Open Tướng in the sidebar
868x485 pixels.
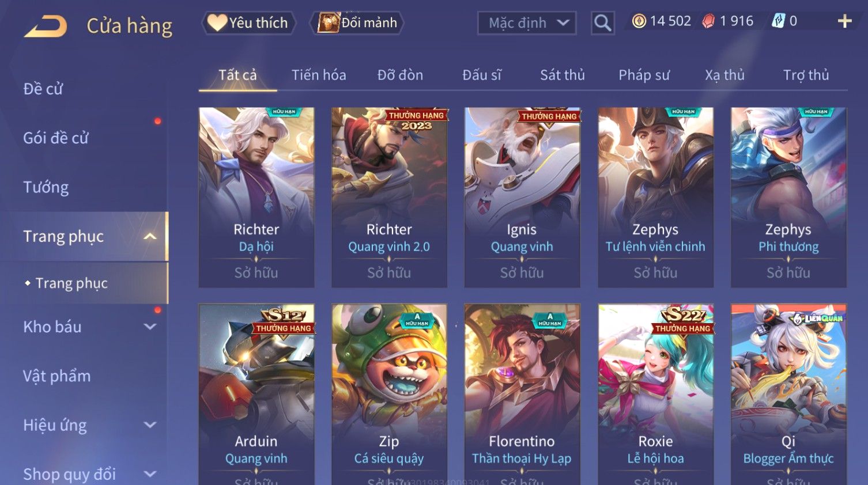[x=46, y=187]
